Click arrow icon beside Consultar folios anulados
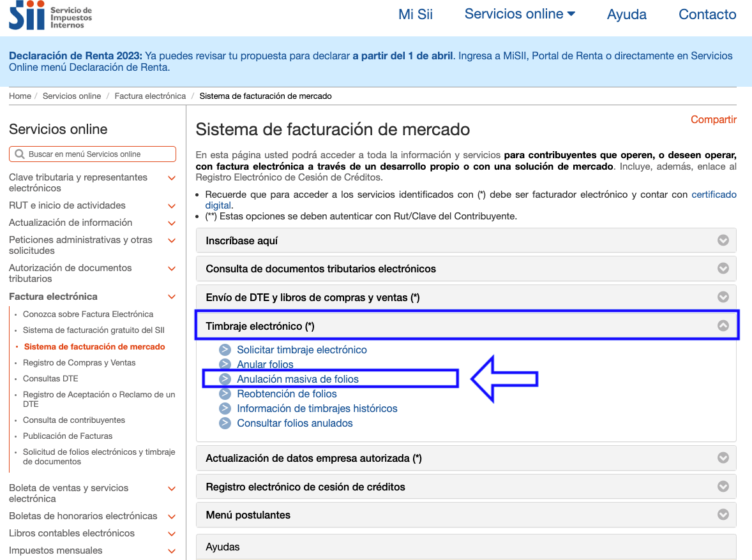 coord(225,423)
